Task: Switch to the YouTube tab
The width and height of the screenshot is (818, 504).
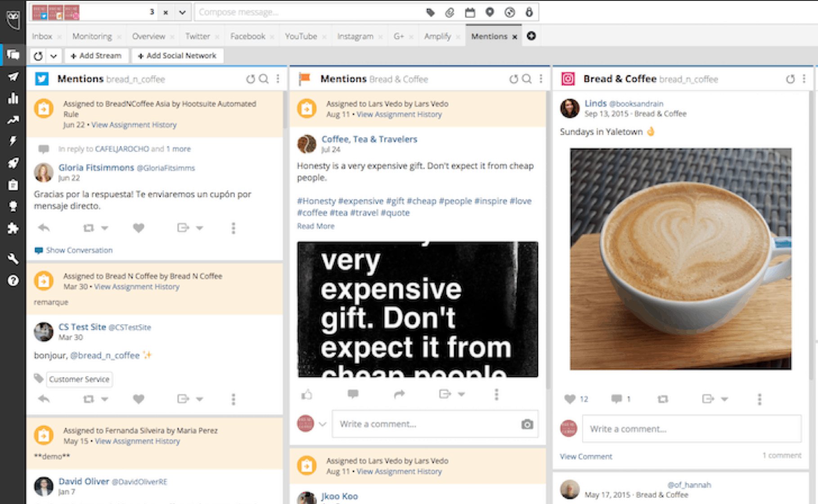Action: (301, 36)
